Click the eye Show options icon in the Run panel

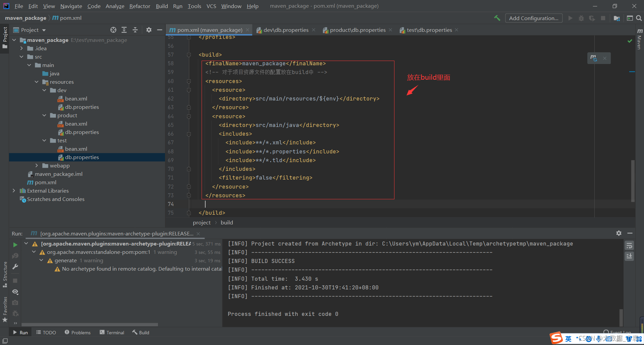15,292
